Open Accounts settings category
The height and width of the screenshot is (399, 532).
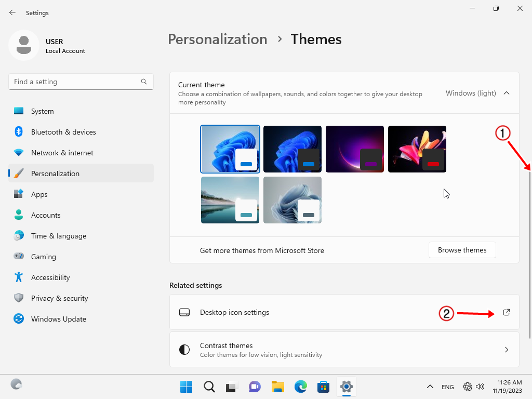tap(81, 215)
